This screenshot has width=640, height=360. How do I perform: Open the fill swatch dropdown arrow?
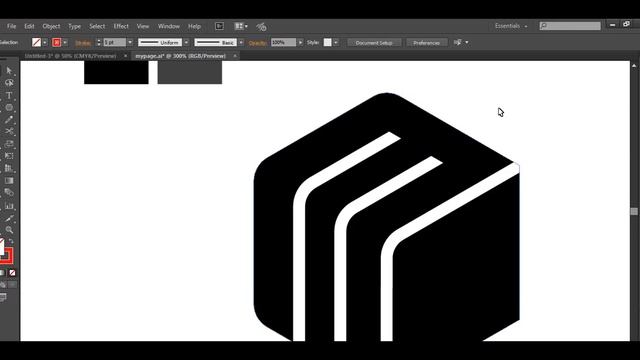click(x=45, y=42)
